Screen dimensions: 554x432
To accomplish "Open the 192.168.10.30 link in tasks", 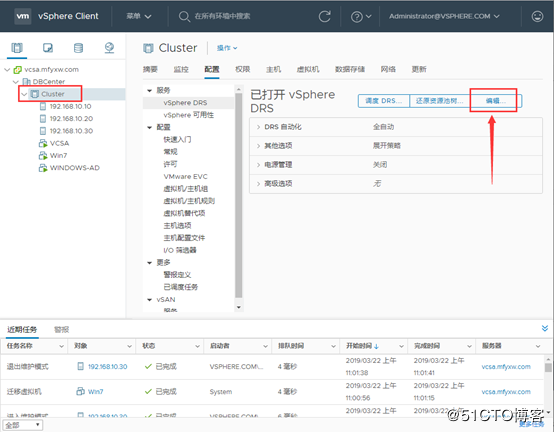I will 107,367.
